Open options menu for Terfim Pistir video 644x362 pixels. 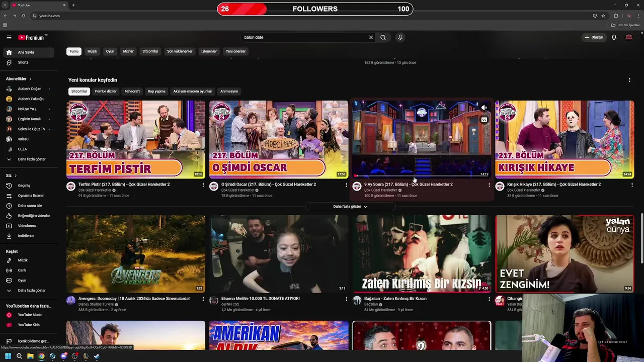click(x=203, y=185)
